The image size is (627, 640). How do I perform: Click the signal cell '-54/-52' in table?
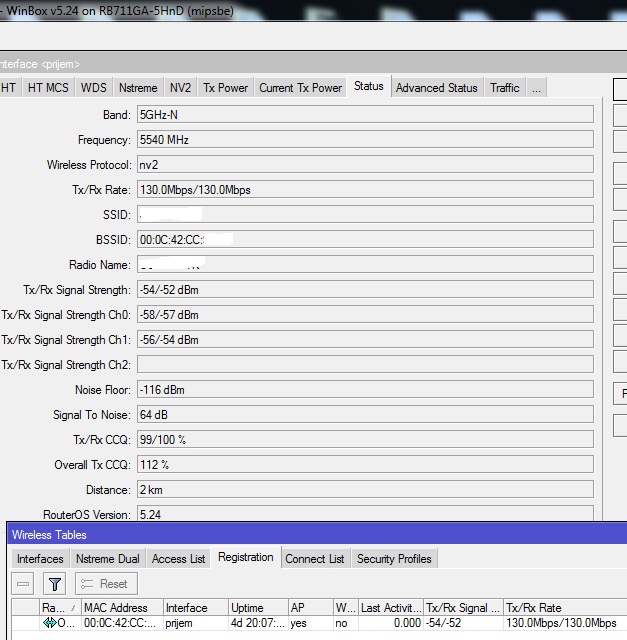point(463,623)
